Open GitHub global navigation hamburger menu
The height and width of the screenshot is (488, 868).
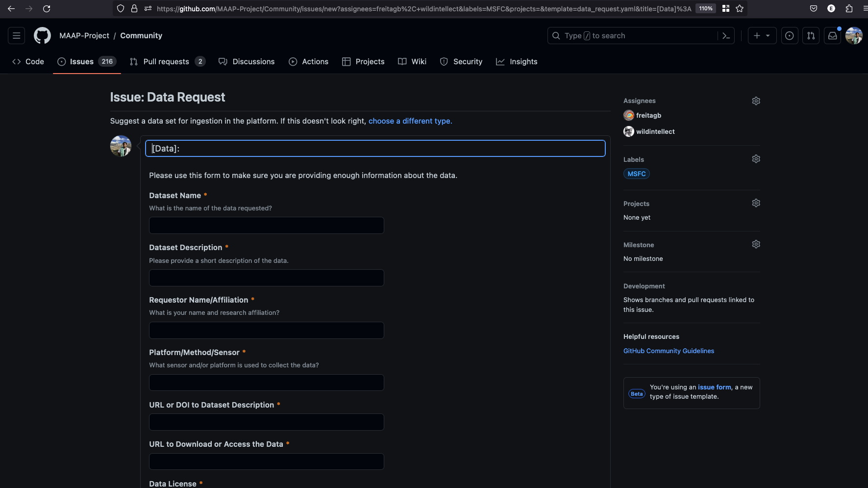point(17,36)
